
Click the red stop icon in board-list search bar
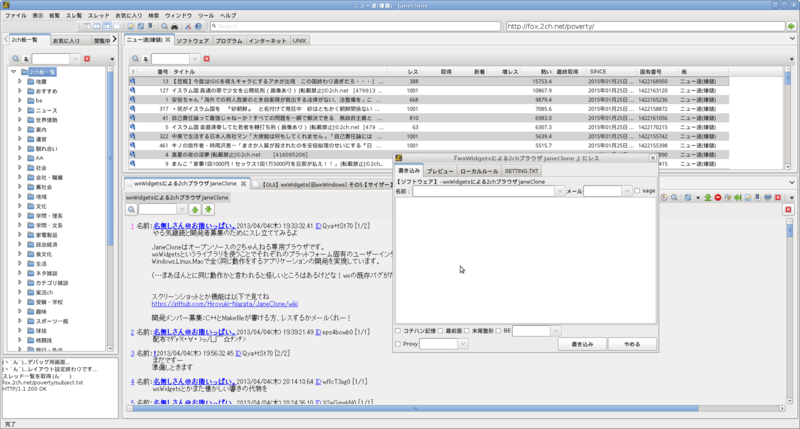point(87,59)
